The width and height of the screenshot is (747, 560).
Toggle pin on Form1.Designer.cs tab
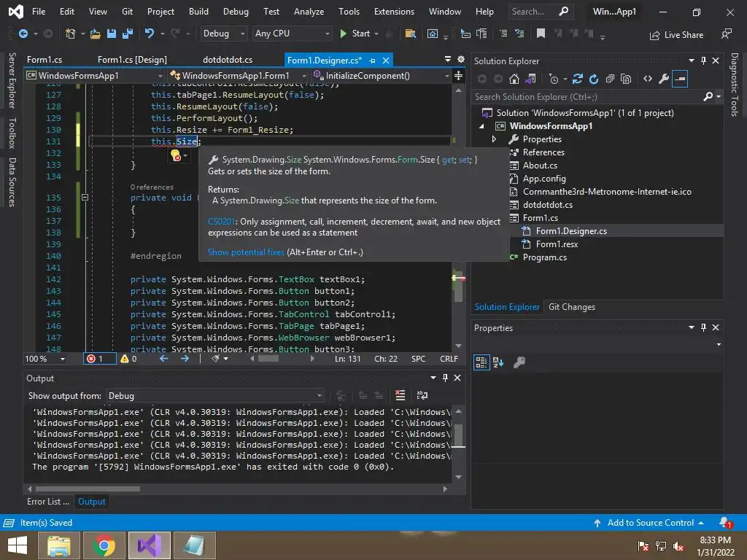(x=373, y=61)
